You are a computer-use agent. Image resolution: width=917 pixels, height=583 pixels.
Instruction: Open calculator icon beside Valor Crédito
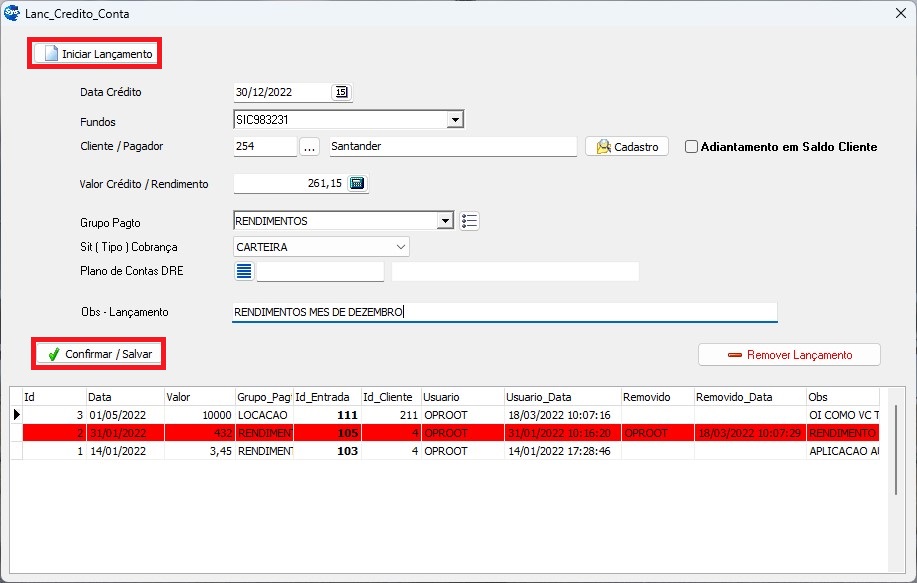tap(358, 183)
